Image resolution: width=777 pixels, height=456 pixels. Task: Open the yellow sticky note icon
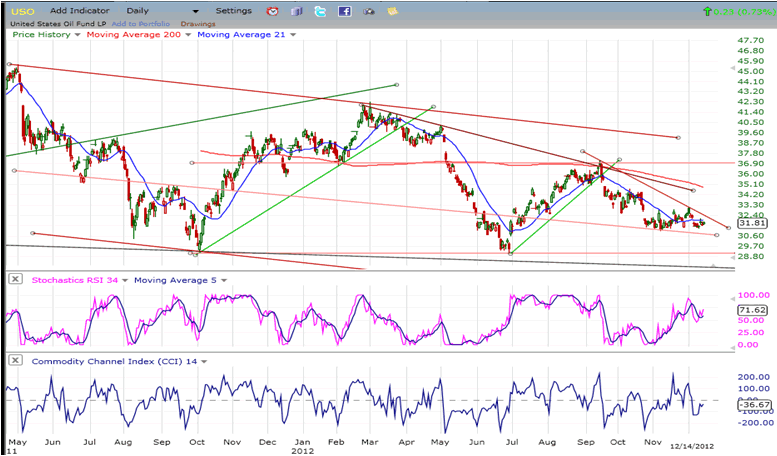[x=391, y=11]
